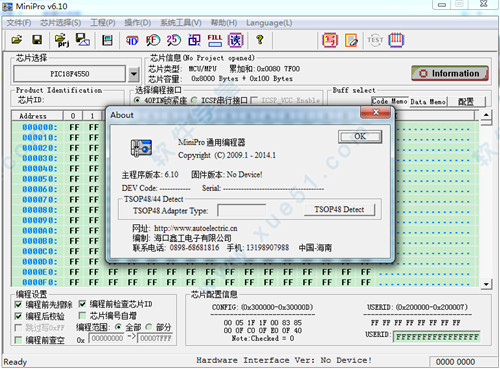The height and width of the screenshot is (369, 500).
Task: Click the autoelectric.cn website URL
Action: 196,229
